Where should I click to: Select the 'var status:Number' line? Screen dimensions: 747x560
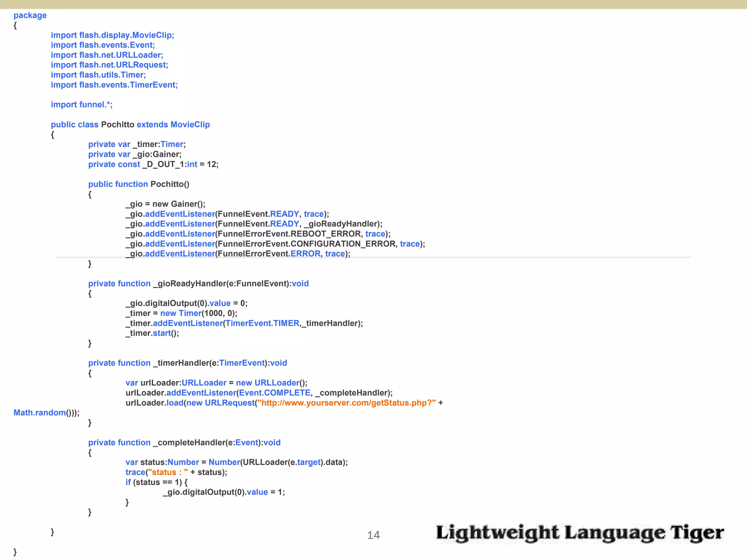point(237,462)
